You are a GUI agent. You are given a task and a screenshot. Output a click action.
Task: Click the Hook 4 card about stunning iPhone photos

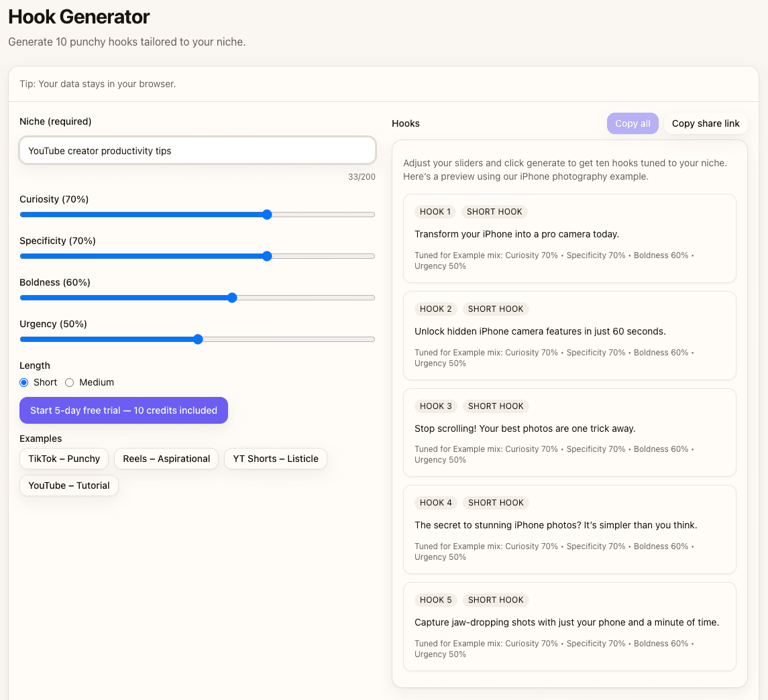569,529
